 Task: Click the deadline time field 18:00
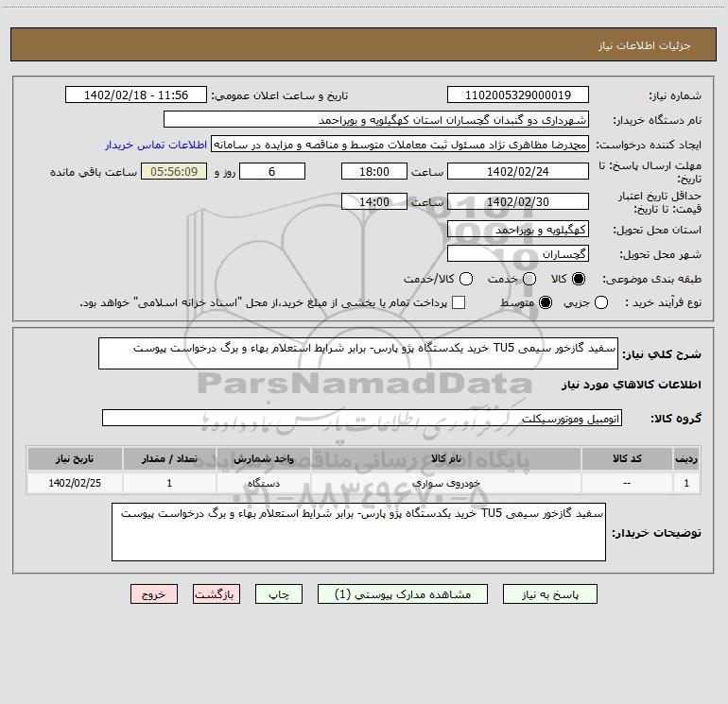[374, 171]
